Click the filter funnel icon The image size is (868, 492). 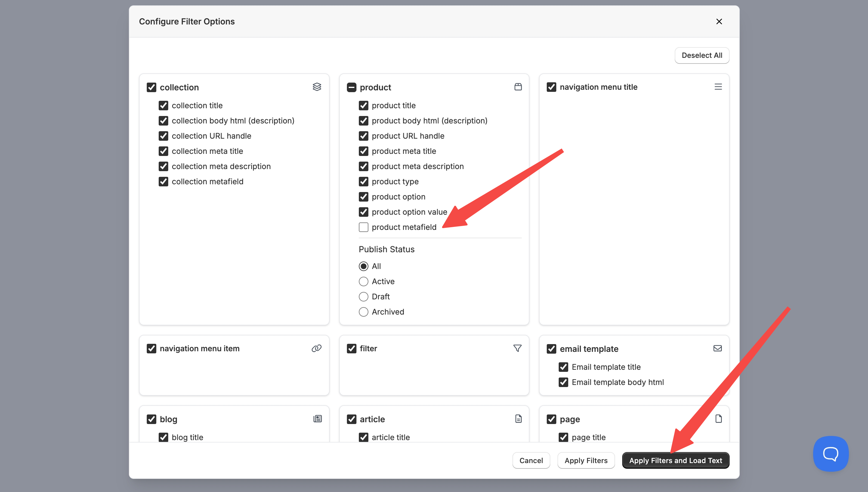point(517,348)
